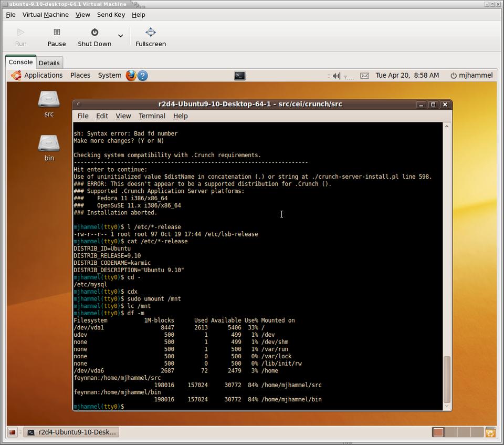Toggle the show desktop button
This screenshot has width=504, height=445.
pos(13,432)
